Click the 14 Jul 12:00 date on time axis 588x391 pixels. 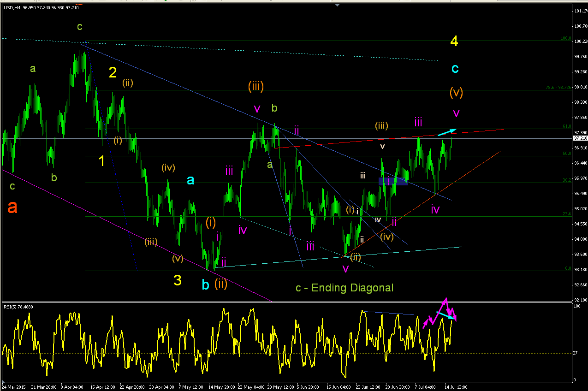(456, 387)
